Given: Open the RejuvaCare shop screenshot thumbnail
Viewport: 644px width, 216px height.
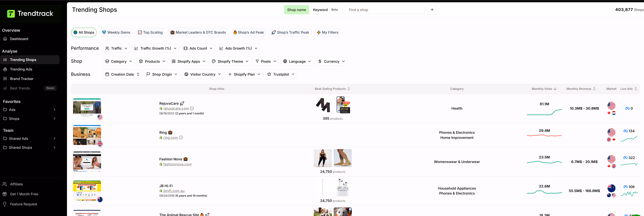Looking at the screenshot, I should [87, 108].
